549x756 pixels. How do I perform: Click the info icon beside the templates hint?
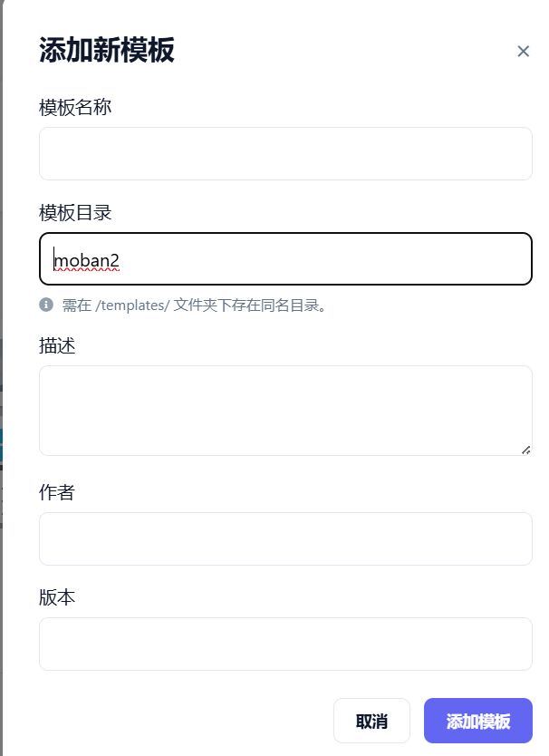(46, 305)
